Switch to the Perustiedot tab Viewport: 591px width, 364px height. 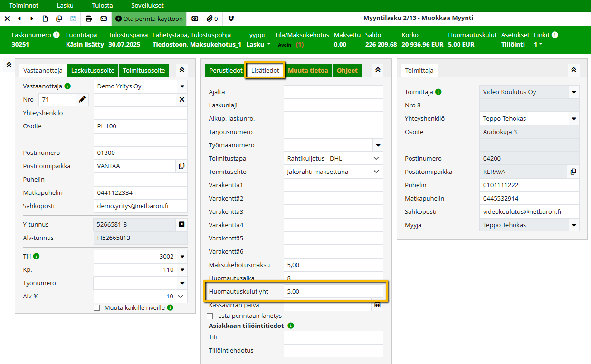tap(226, 70)
